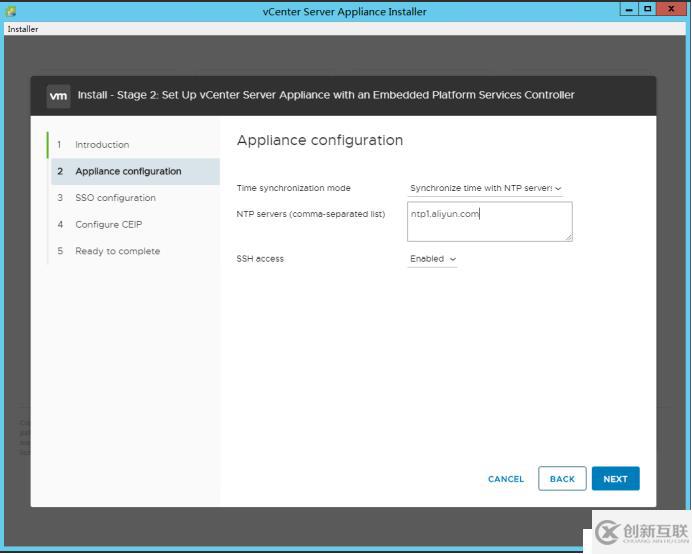Image resolution: width=692 pixels, height=554 pixels.
Task: Click the NEXT button
Action: 615,479
